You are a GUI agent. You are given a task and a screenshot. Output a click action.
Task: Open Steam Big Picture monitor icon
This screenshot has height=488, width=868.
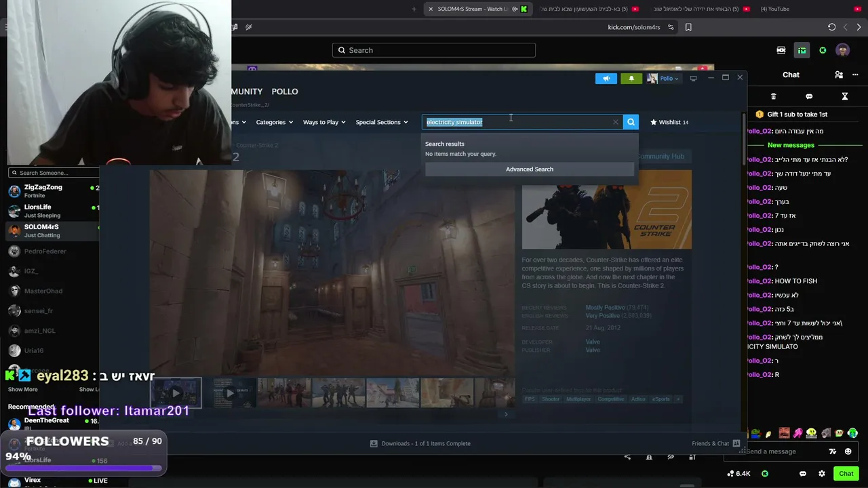(x=693, y=79)
